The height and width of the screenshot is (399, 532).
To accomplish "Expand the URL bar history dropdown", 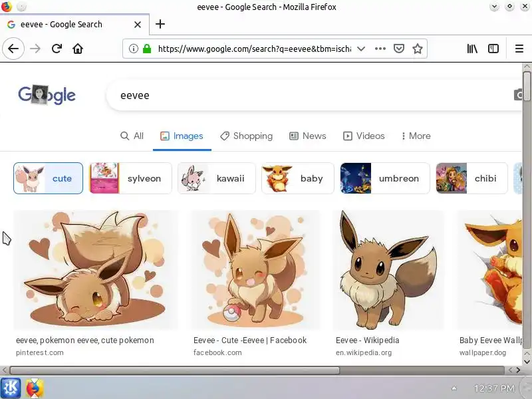I will [361, 49].
